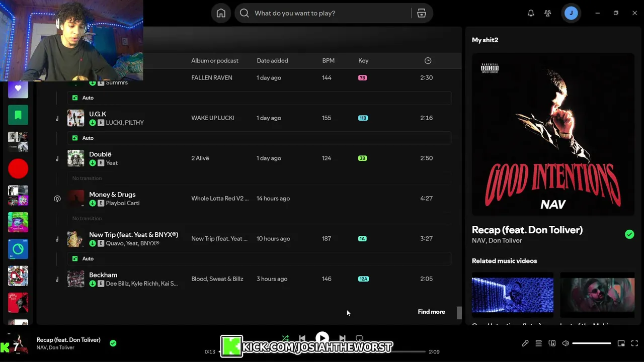Viewport: 644px width, 362px height.
Task: Click downloaded arrow icon on Beckham
Action: 93,284
